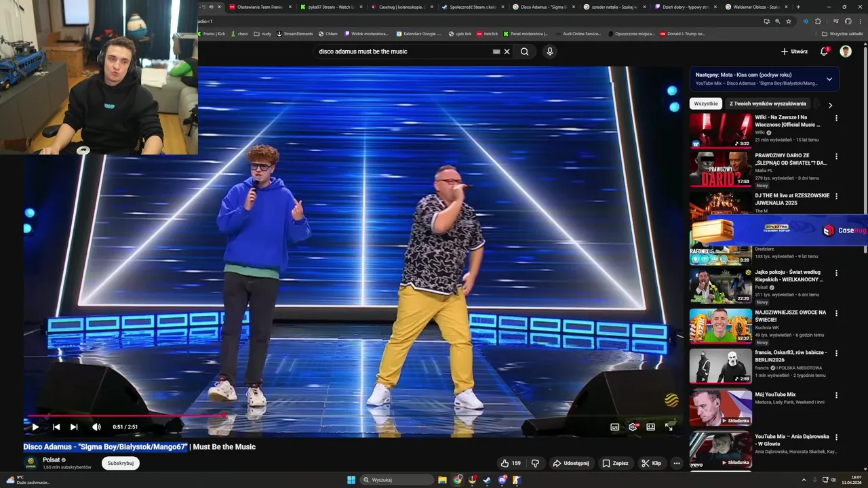Open Jajko pokoju Kiepscy video title

coord(789,276)
